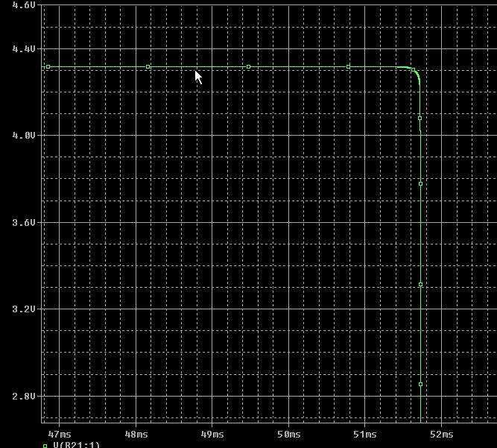This screenshot has width=497, height=448.
Task: Click the 48ms X-axis label
Action: [136, 434]
